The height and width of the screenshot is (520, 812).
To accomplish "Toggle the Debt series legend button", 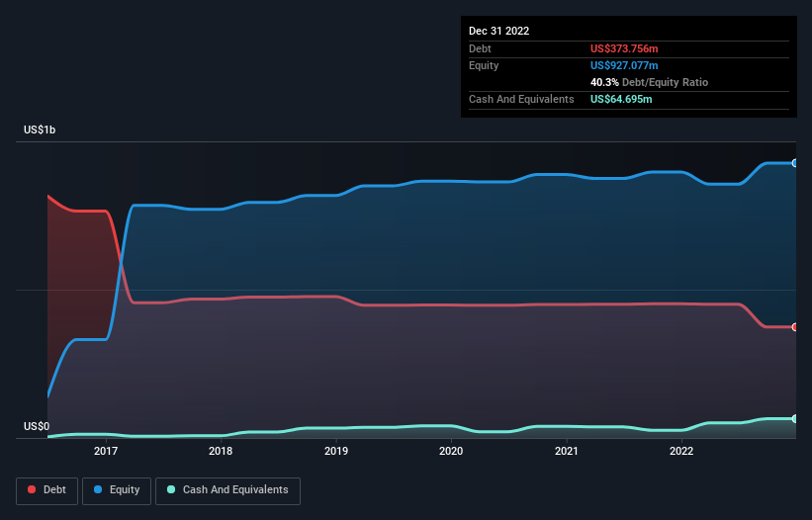I will (x=47, y=490).
